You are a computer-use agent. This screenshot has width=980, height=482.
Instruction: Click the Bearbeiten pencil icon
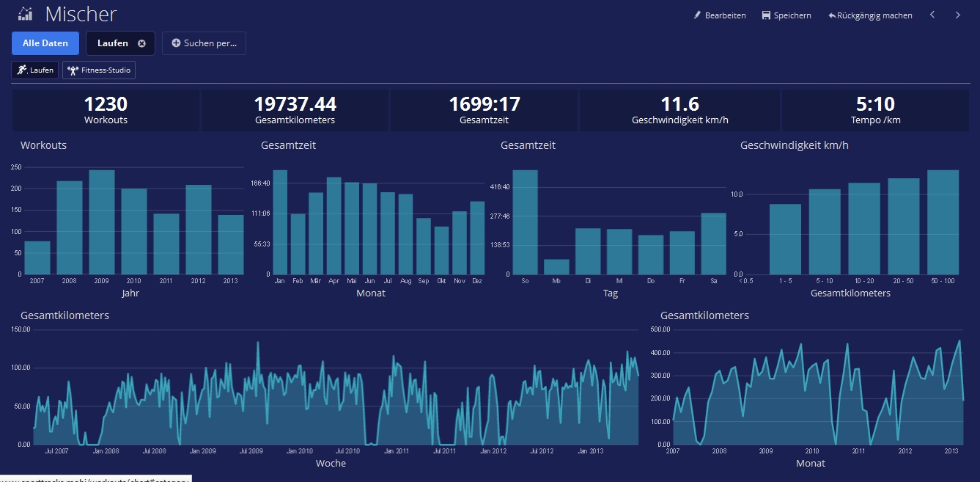click(698, 15)
